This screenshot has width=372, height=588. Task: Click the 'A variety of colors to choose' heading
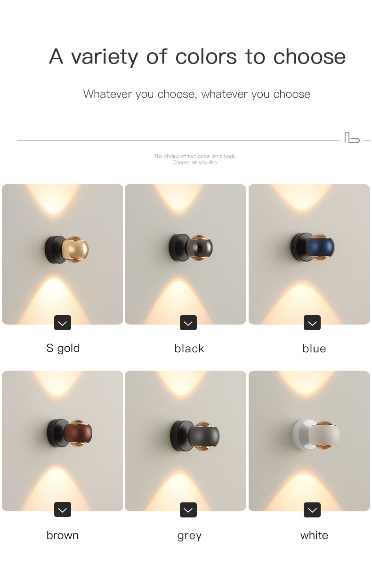point(197,57)
